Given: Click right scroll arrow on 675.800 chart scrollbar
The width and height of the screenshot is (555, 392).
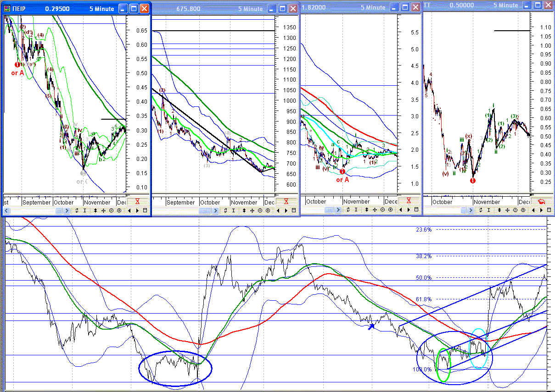Looking at the screenshot, I should [215, 210].
